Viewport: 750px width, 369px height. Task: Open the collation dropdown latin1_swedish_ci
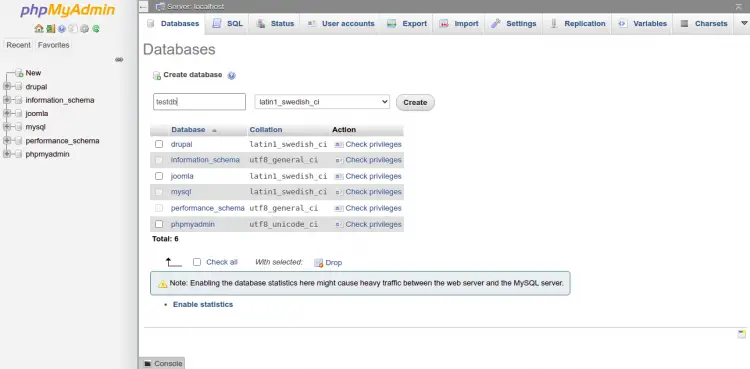tap(322, 102)
